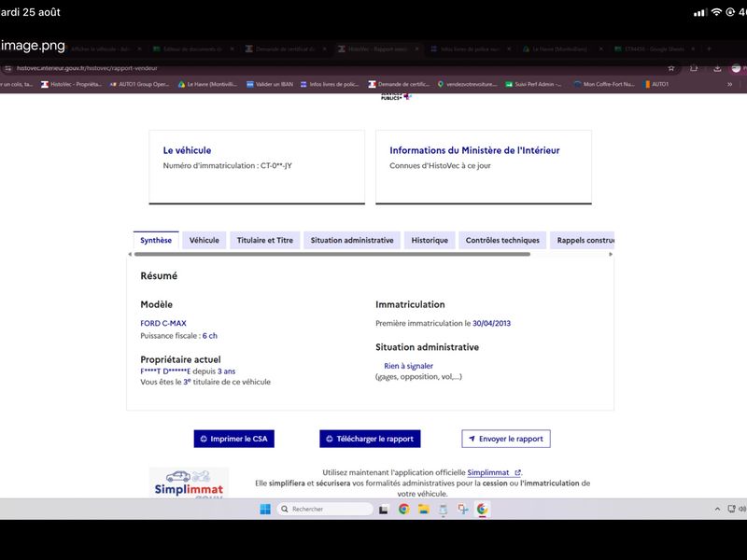Follow the Simplimmat link
This screenshot has width=747, height=560.
[x=494, y=472]
